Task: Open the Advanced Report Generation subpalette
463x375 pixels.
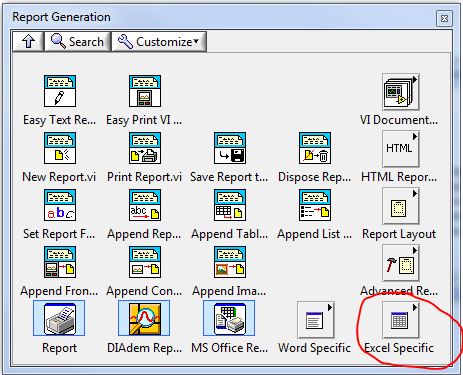Action: [400, 263]
